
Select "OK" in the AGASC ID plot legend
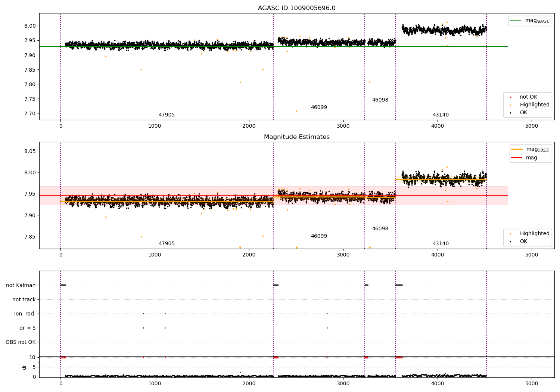coord(523,113)
